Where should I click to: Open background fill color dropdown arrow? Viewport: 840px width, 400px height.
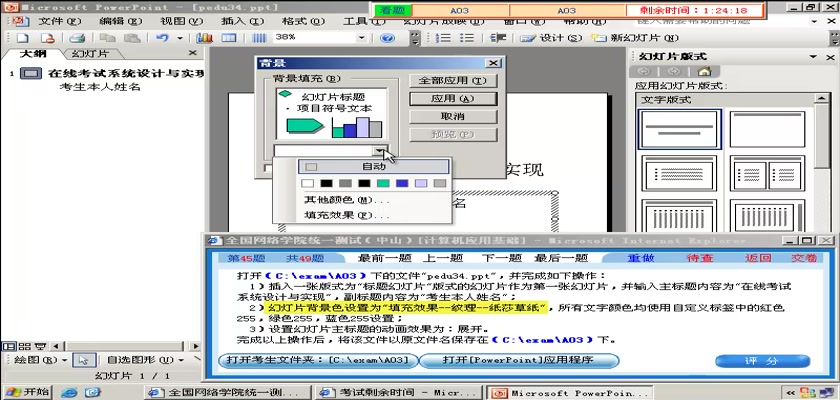pos(380,150)
